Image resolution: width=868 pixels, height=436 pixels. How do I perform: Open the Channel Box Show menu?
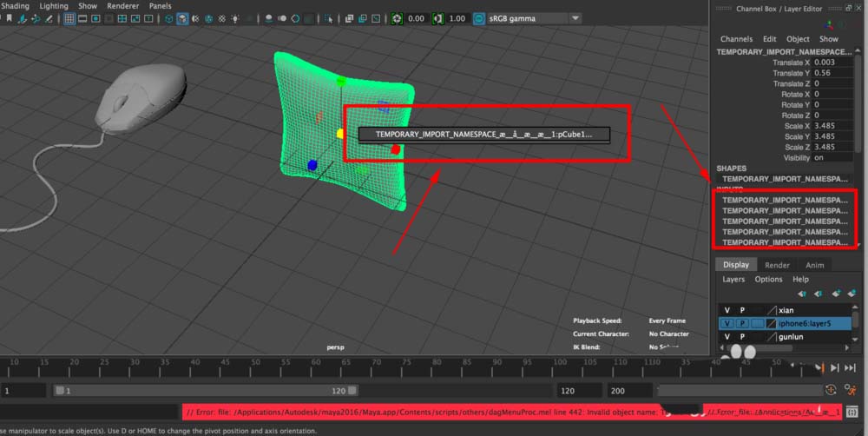click(x=828, y=39)
